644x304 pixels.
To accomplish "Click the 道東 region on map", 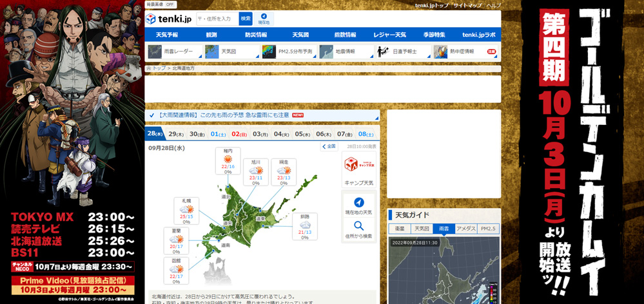I will click(261, 219).
